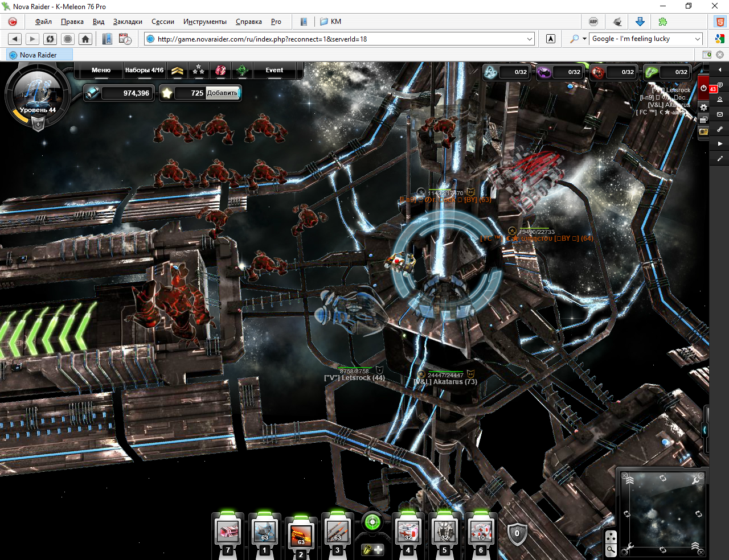Click the red power logout button
This screenshot has height=560, width=729.
(703, 88)
